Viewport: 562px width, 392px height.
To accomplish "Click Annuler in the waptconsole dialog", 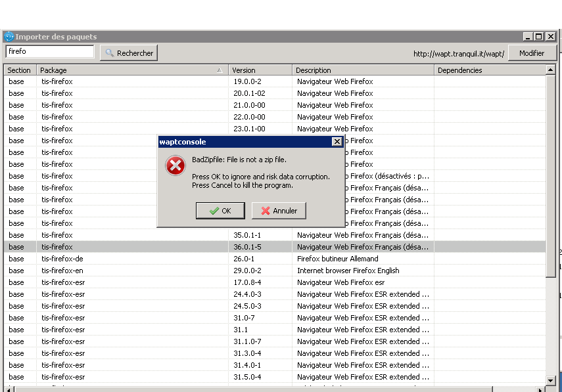I will pyautogui.click(x=279, y=211).
